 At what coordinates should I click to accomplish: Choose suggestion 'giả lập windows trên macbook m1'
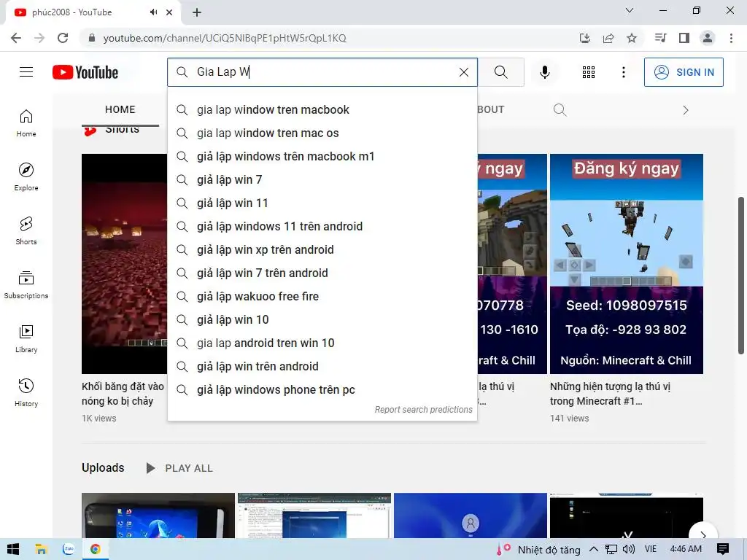(322, 156)
